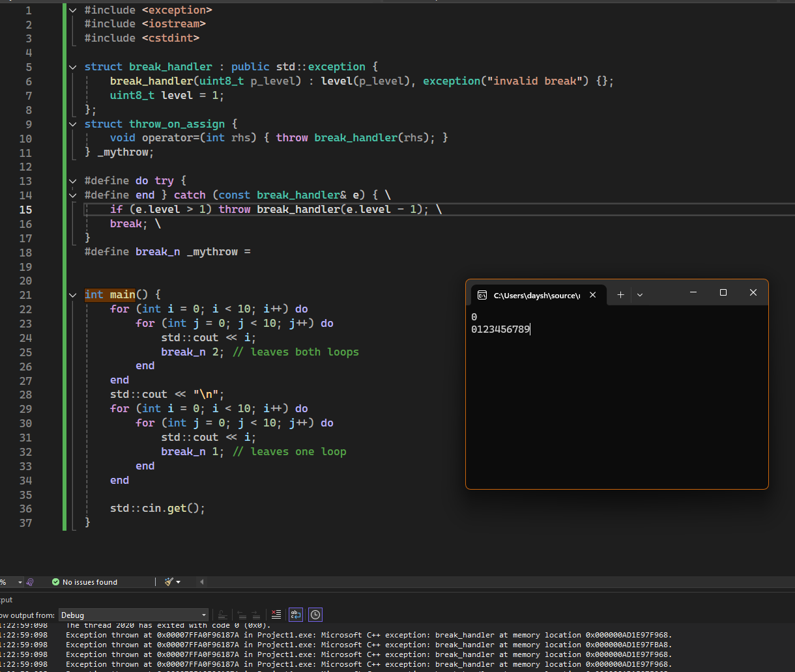795x672 pixels.
Task: Collapse the main function at line 21
Action: point(72,295)
